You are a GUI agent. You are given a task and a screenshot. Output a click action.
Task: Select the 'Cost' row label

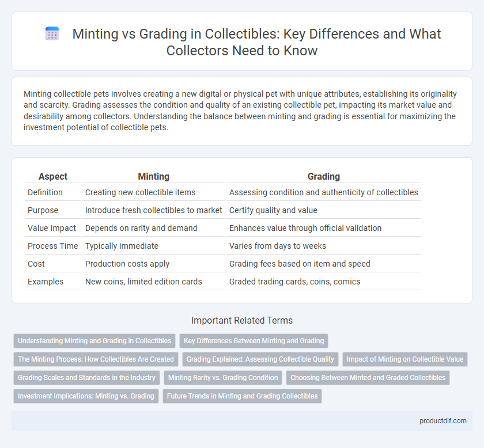pos(36,264)
